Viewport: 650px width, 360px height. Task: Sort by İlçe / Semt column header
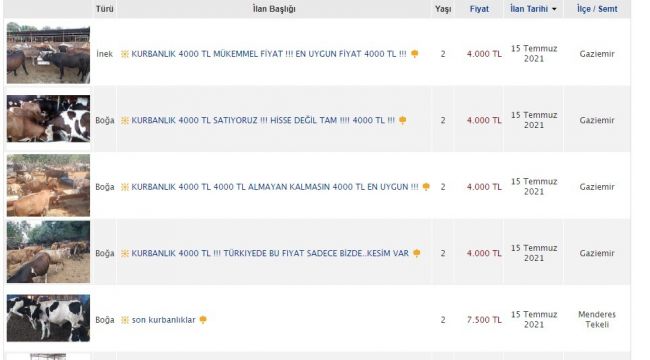click(x=597, y=9)
